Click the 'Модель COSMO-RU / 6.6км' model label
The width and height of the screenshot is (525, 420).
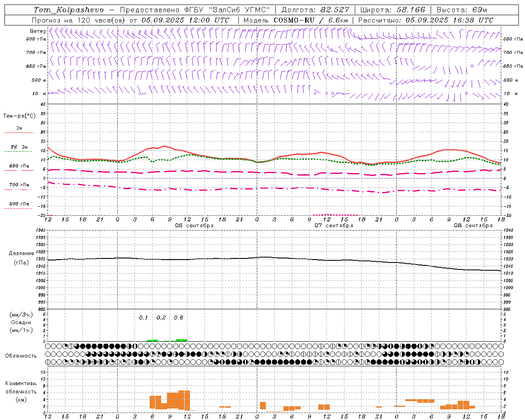click(x=296, y=20)
